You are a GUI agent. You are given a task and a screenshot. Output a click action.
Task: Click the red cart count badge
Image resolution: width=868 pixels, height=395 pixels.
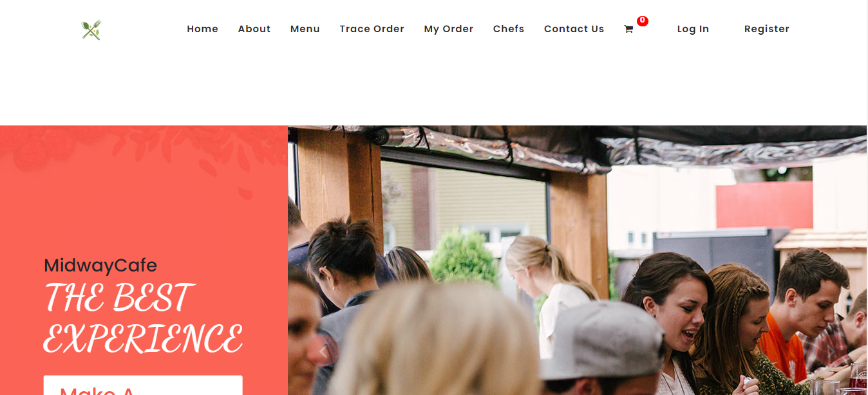(x=643, y=21)
